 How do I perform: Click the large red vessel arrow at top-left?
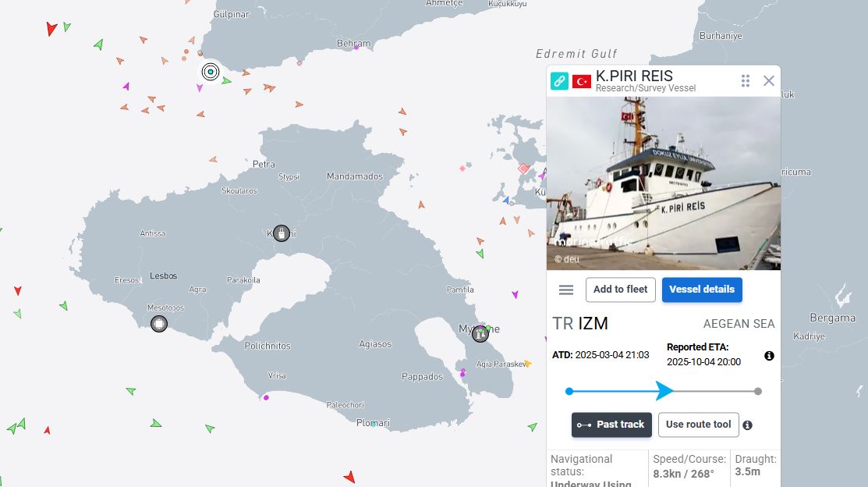(51, 29)
